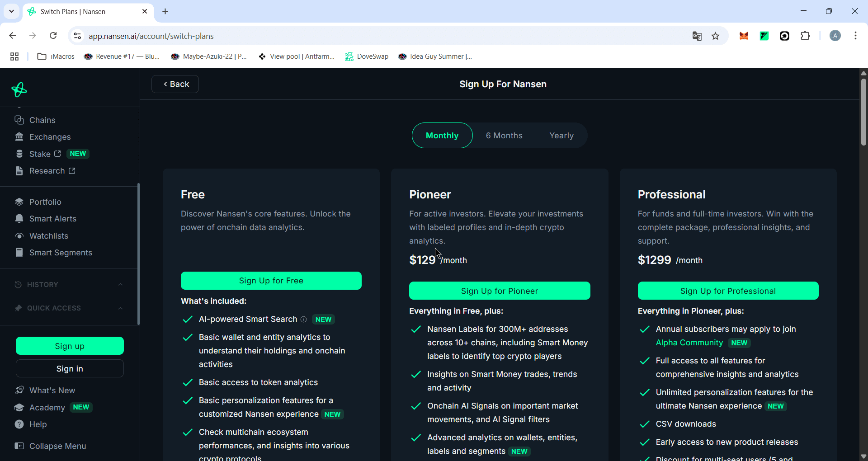Open the tab search dropdown arrow
The height and width of the screenshot is (461, 868).
click(x=11, y=11)
